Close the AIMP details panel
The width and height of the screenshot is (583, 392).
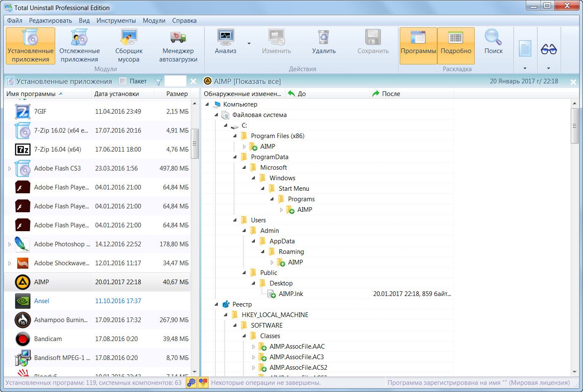(573, 82)
